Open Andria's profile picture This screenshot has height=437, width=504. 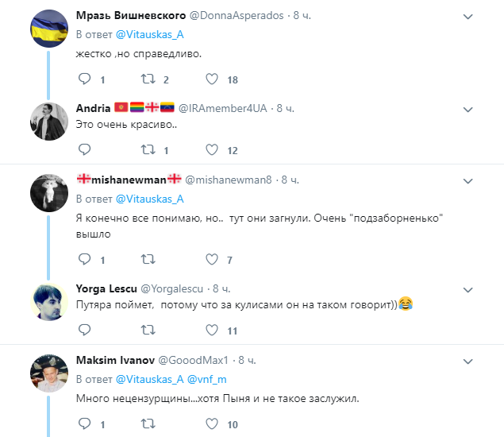pyautogui.click(x=48, y=122)
